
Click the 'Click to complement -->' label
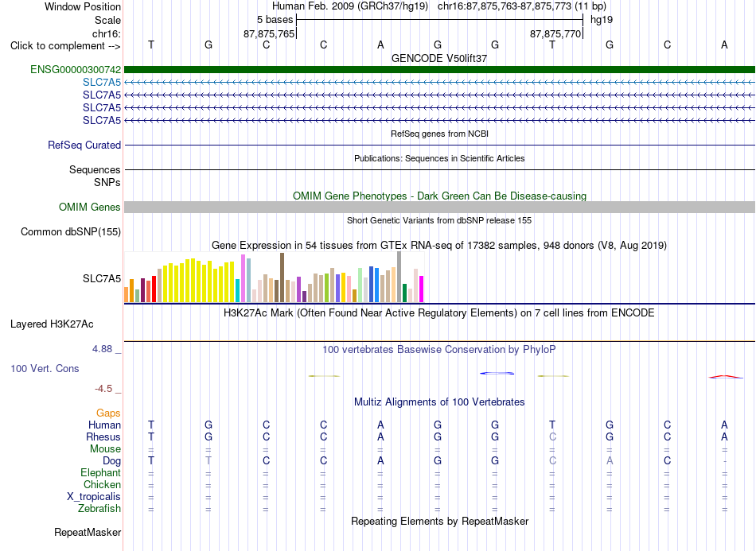click(x=65, y=46)
